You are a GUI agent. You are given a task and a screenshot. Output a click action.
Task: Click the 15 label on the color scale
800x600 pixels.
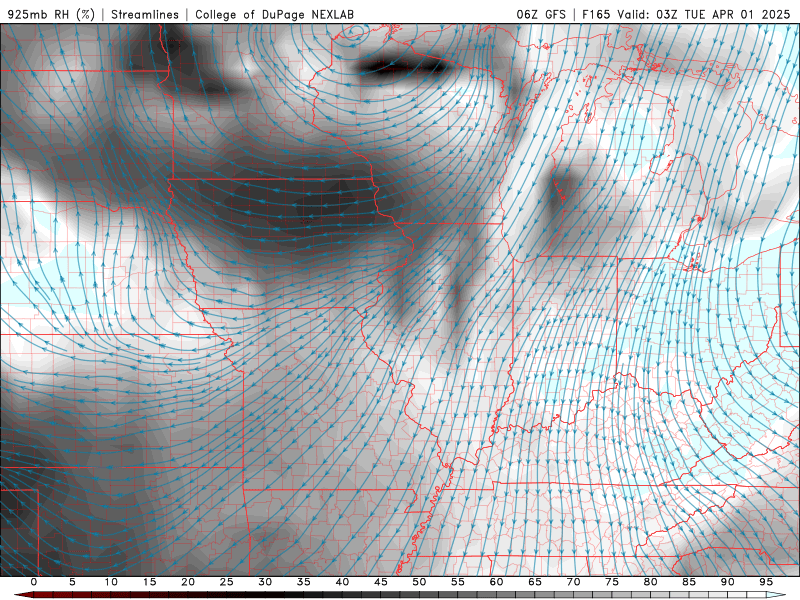149,582
